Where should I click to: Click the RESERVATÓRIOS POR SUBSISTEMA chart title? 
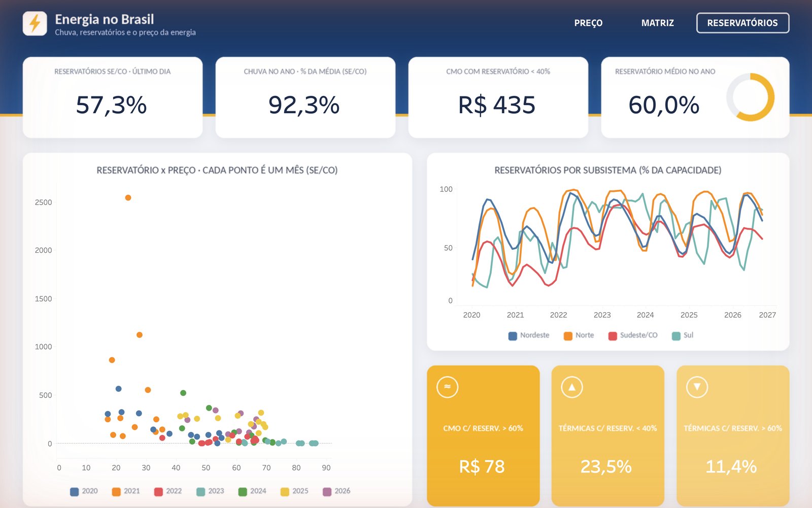coord(608,170)
